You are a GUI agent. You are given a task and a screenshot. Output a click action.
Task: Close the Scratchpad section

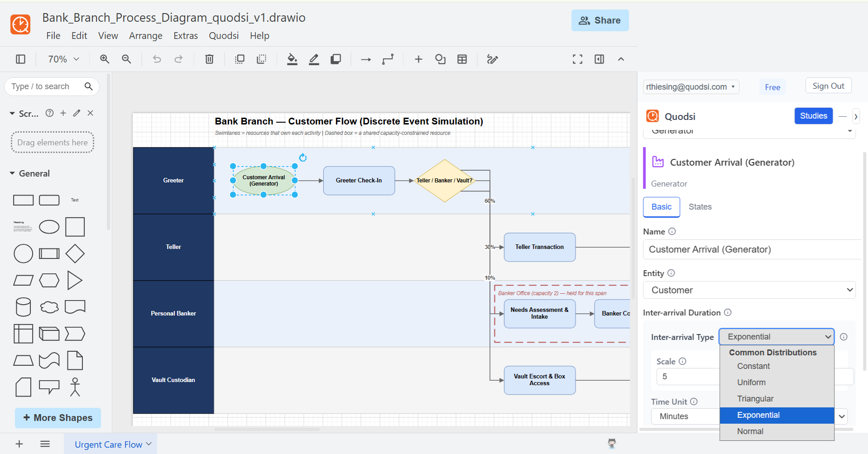point(91,113)
